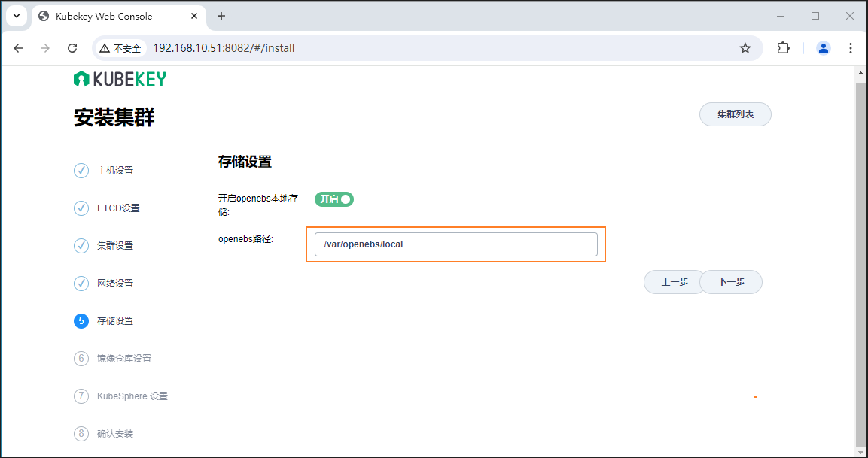This screenshot has height=458, width=868.
Task: Toggle the openebs local storage switch
Action: click(x=333, y=199)
